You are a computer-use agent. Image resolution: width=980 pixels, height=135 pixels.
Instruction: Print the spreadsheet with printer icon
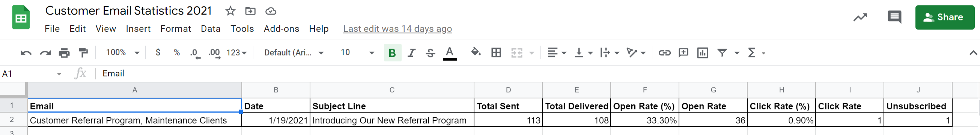click(64, 53)
